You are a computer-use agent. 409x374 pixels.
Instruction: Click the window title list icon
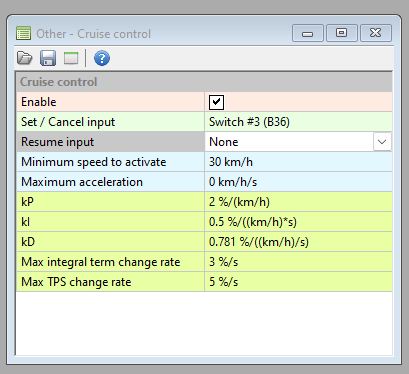pos(23,33)
